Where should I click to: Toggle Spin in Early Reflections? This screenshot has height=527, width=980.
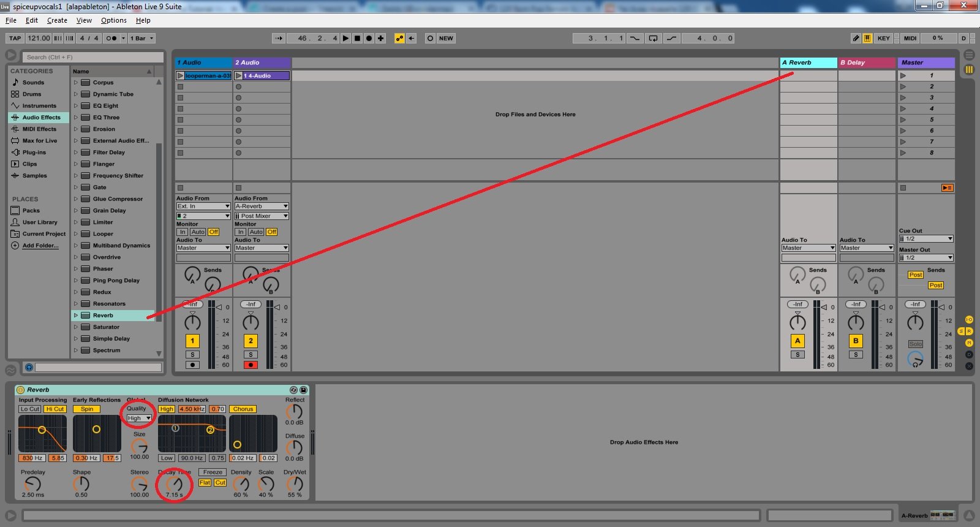point(87,409)
